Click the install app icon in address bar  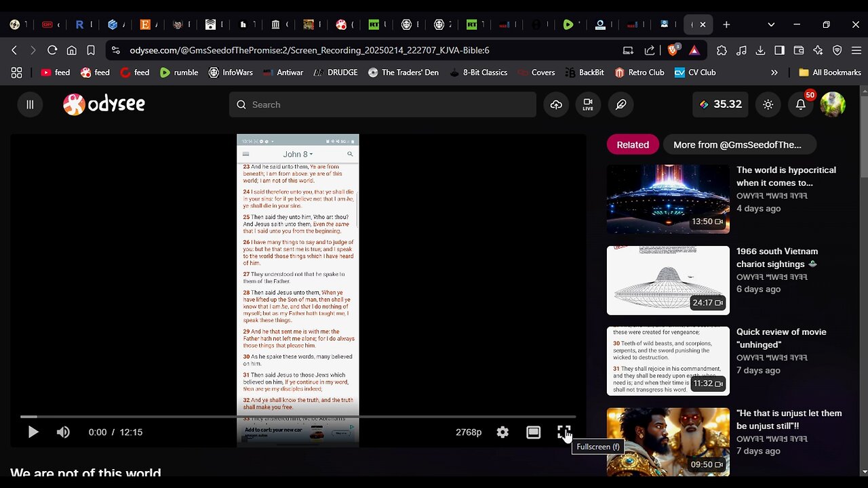(629, 50)
